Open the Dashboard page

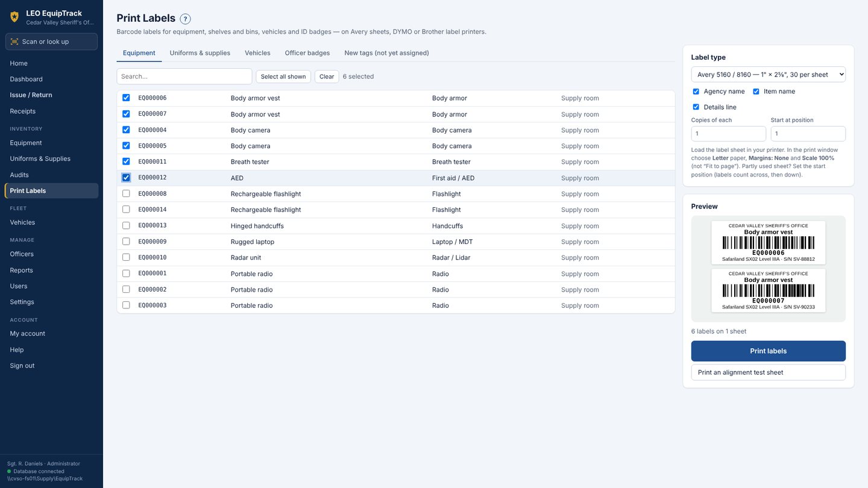click(51, 79)
